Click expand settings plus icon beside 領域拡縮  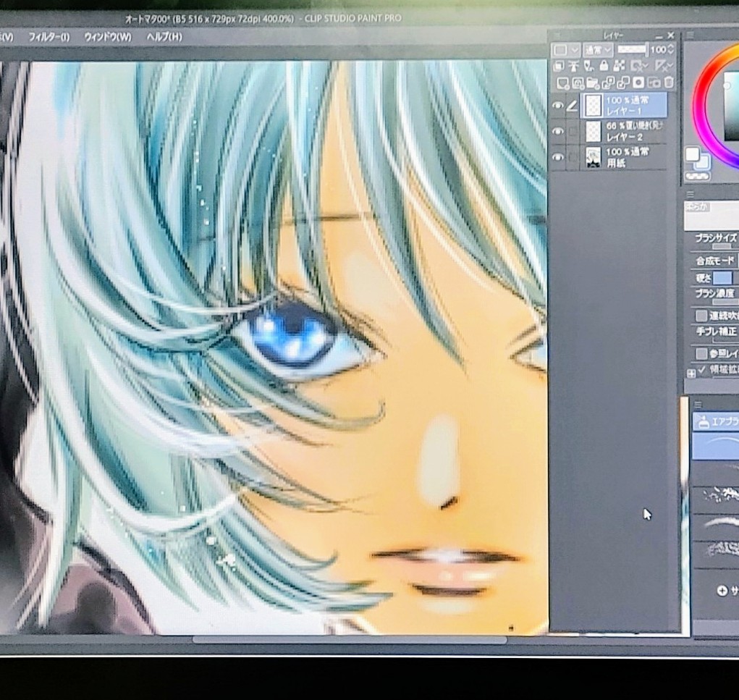[691, 374]
